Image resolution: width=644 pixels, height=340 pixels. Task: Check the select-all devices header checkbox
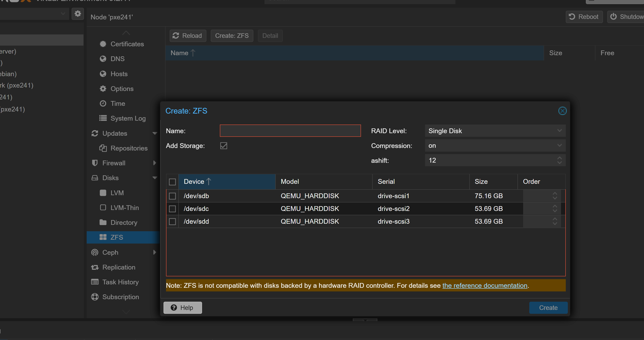[x=172, y=182]
